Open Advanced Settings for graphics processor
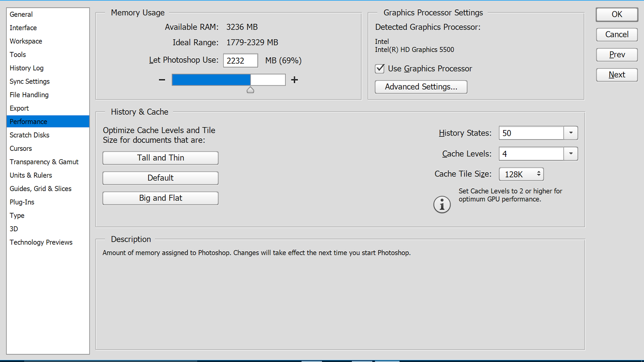The width and height of the screenshot is (644, 362). coord(421,87)
